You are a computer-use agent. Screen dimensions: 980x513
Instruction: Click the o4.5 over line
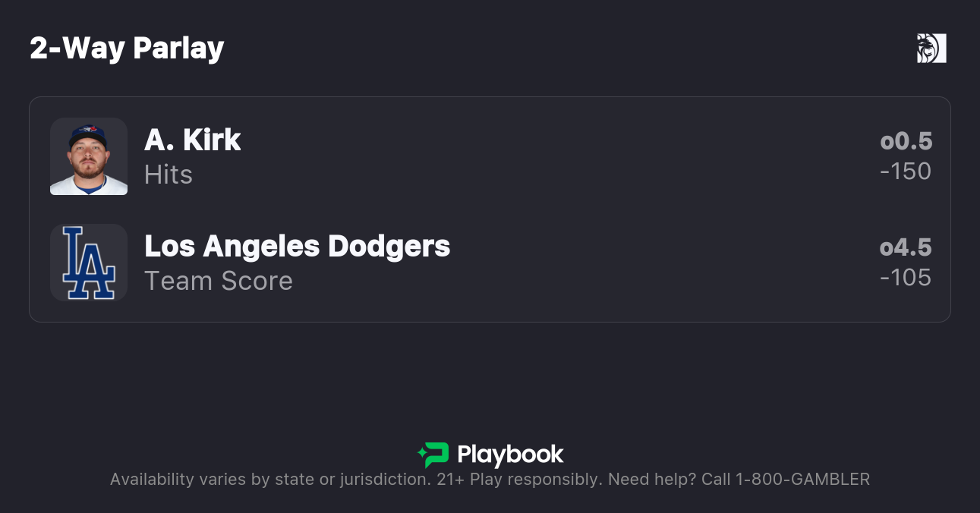click(x=906, y=247)
